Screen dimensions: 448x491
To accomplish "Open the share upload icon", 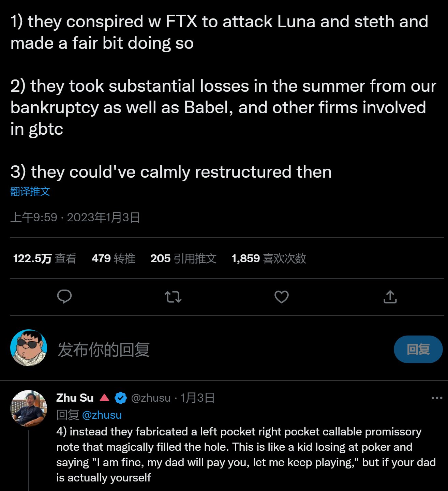I will (390, 297).
